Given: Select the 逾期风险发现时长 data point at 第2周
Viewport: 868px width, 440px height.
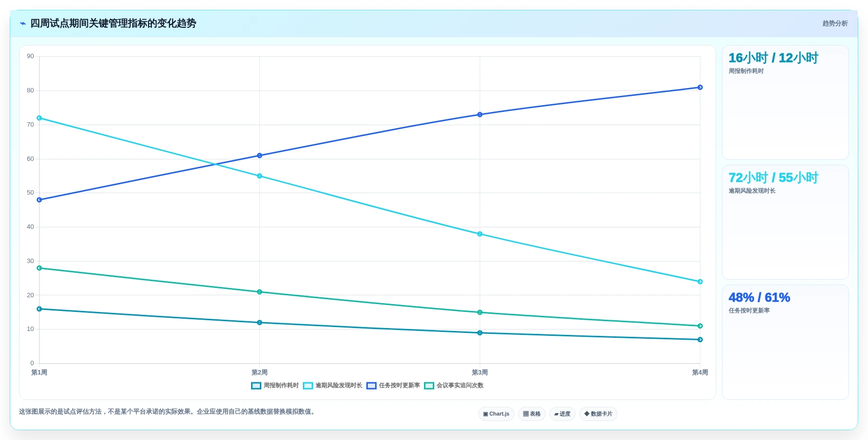Looking at the screenshot, I should click(259, 176).
